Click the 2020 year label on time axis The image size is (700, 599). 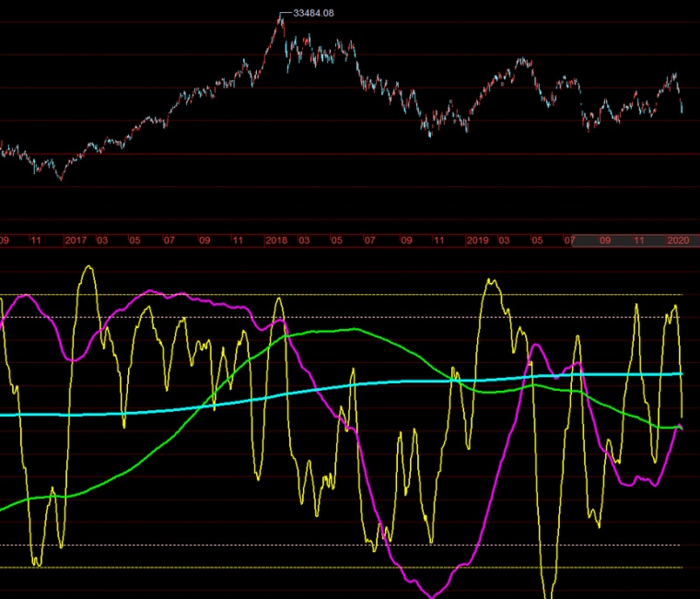(678, 241)
